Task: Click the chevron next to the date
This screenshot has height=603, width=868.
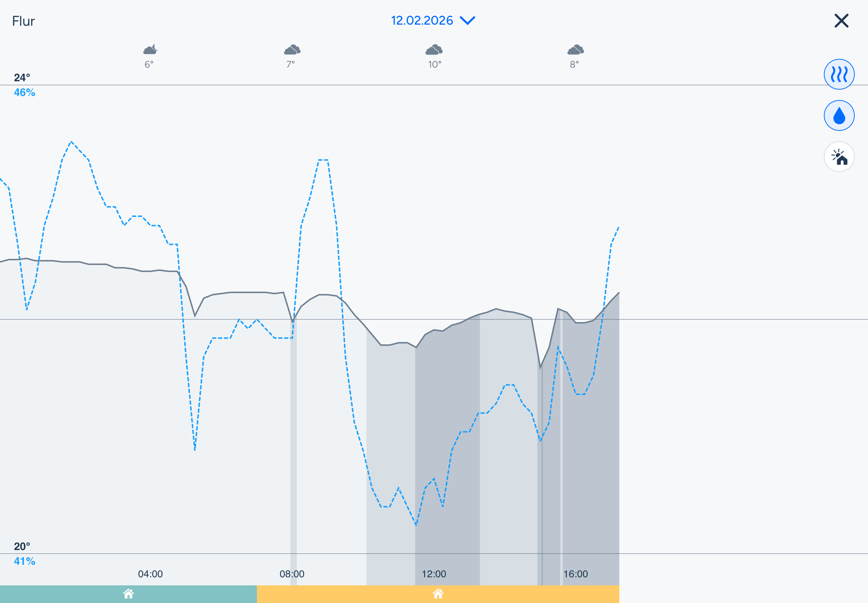Action: point(467,20)
